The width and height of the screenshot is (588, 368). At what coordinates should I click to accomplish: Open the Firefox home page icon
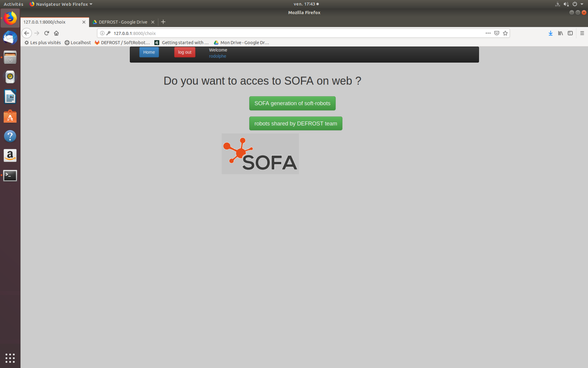point(56,33)
